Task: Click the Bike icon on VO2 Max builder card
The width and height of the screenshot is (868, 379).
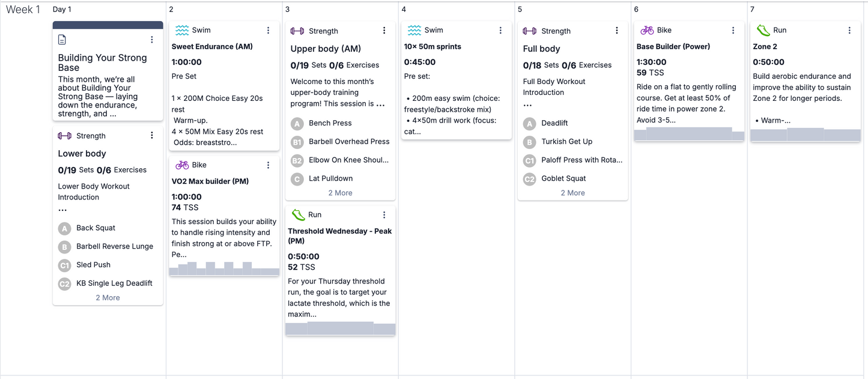Action: pos(181,165)
